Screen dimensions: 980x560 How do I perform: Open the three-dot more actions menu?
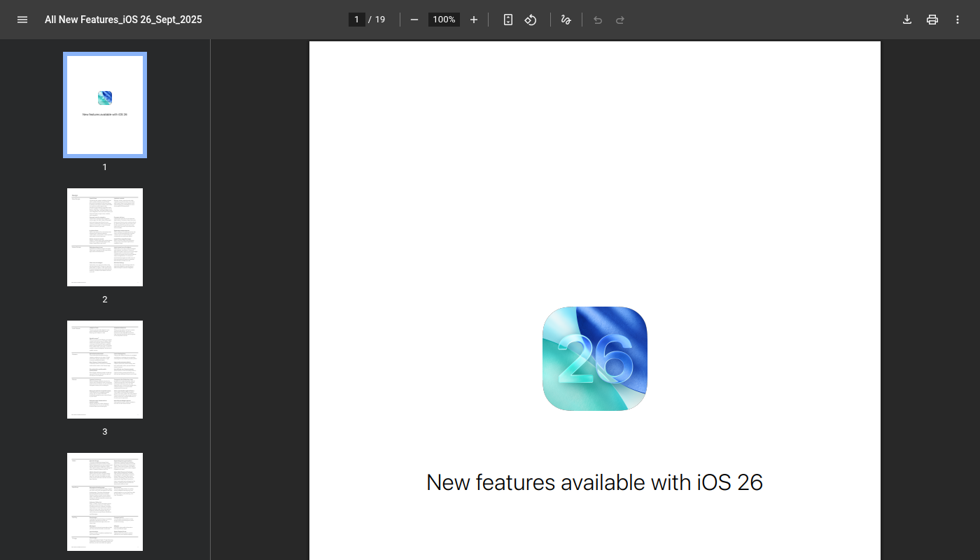958,20
